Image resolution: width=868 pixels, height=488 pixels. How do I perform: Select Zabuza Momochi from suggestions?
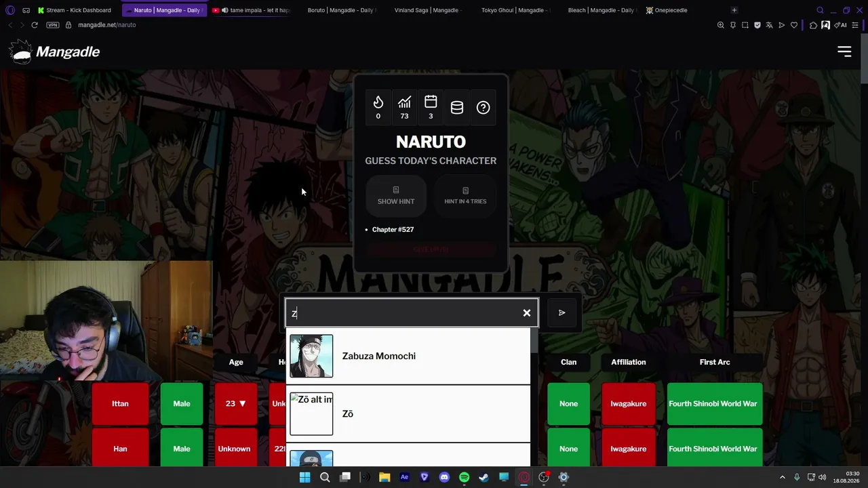(408, 356)
